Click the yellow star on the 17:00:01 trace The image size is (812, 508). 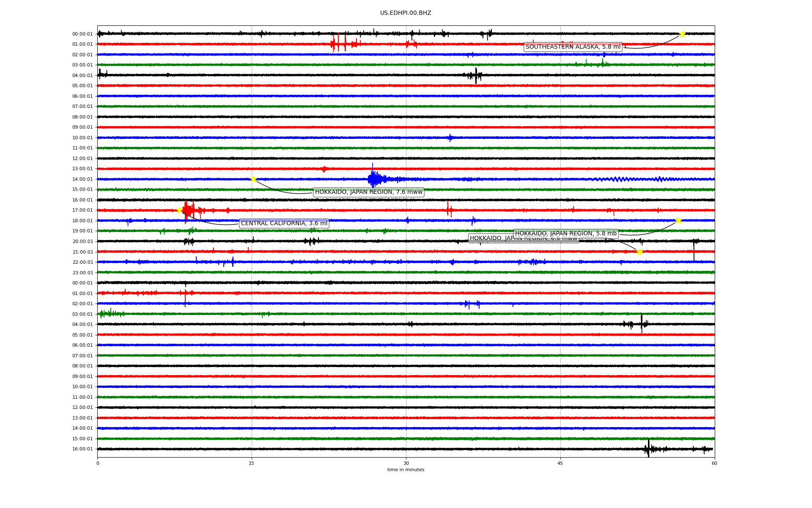tap(179, 210)
